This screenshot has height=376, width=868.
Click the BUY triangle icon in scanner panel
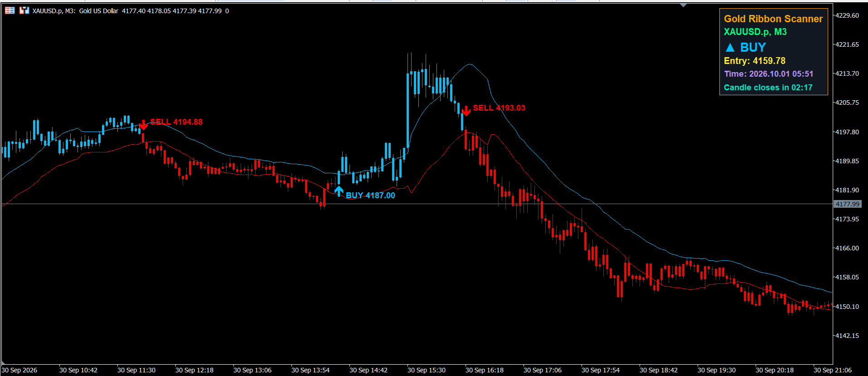(730, 48)
